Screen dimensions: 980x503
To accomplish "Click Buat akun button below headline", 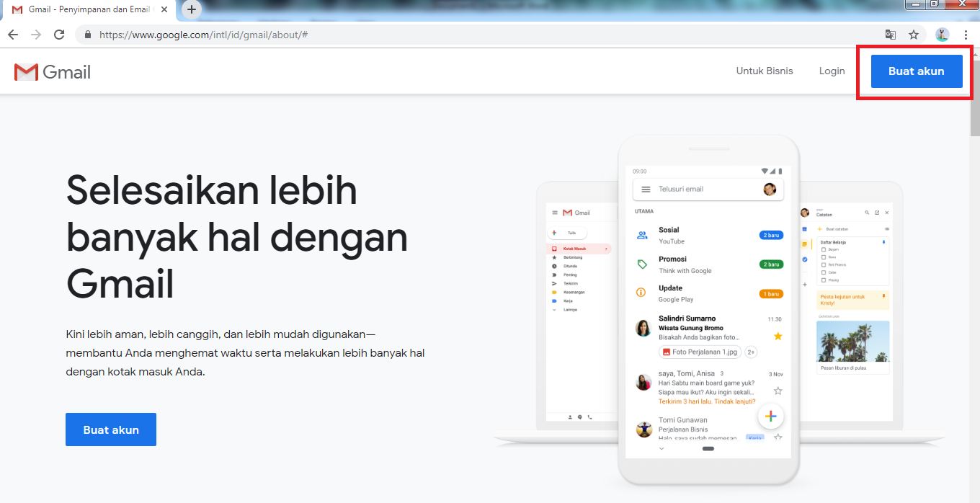I will [111, 429].
